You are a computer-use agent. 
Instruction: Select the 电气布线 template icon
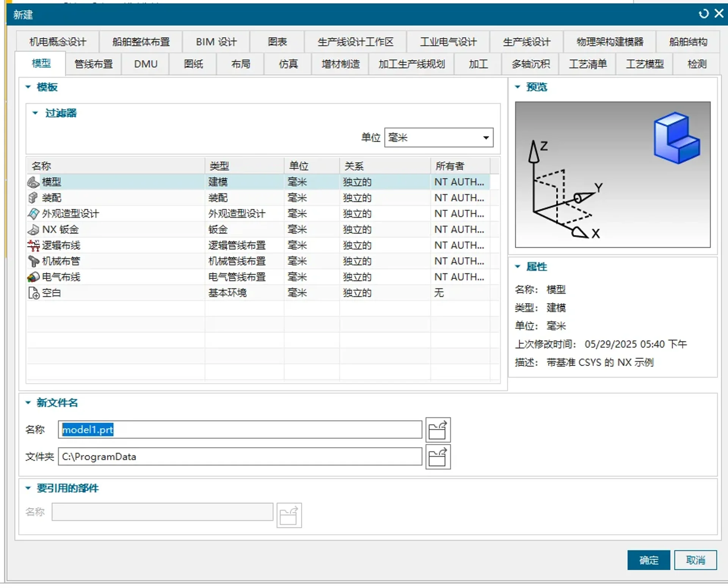[x=33, y=277]
